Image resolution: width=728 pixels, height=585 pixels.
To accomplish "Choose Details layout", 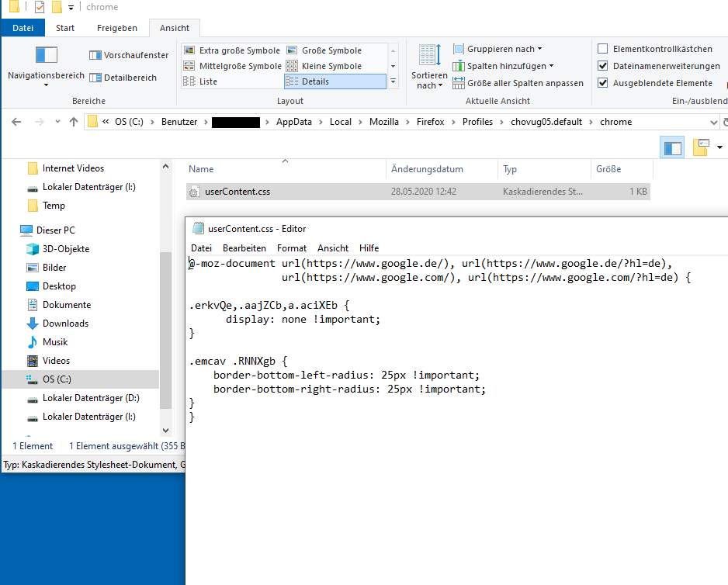I will (335, 81).
